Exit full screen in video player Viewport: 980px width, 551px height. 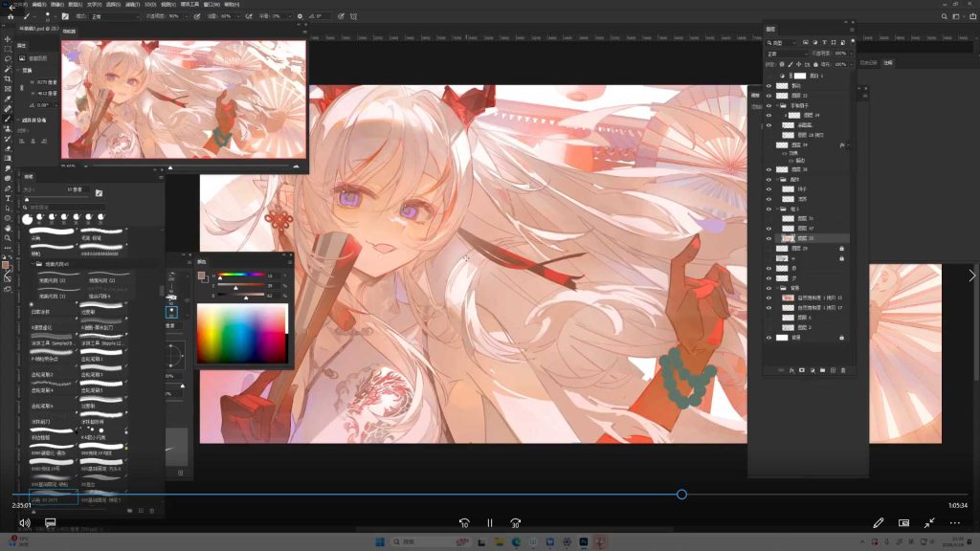929,523
